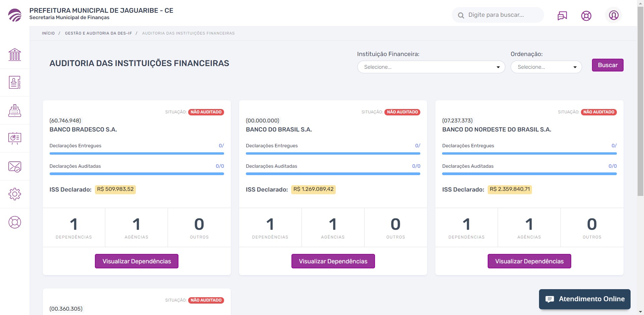This screenshot has width=644, height=315.
Task: Click the bank building sidebar icon
Action: [x=15, y=54]
